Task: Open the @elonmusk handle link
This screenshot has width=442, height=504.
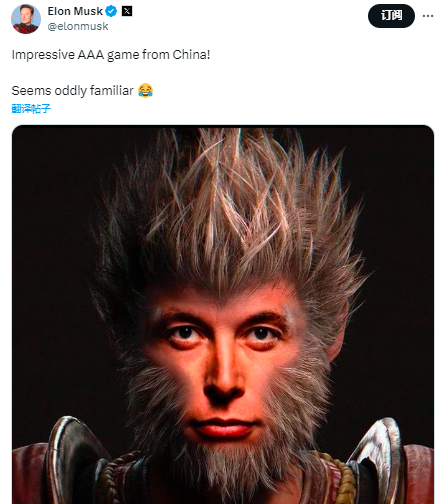Action: (78, 26)
